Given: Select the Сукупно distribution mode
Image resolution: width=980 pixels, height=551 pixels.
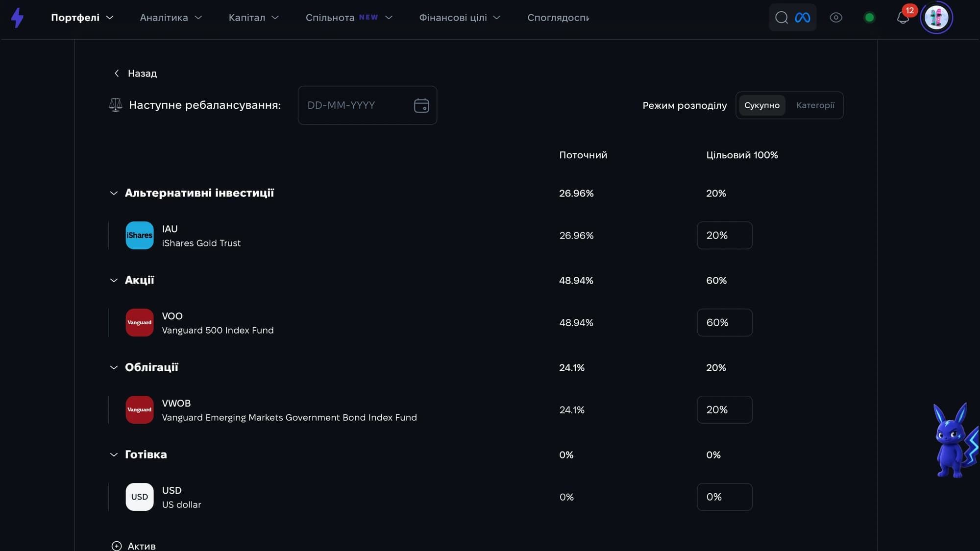Looking at the screenshot, I should click(x=762, y=105).
